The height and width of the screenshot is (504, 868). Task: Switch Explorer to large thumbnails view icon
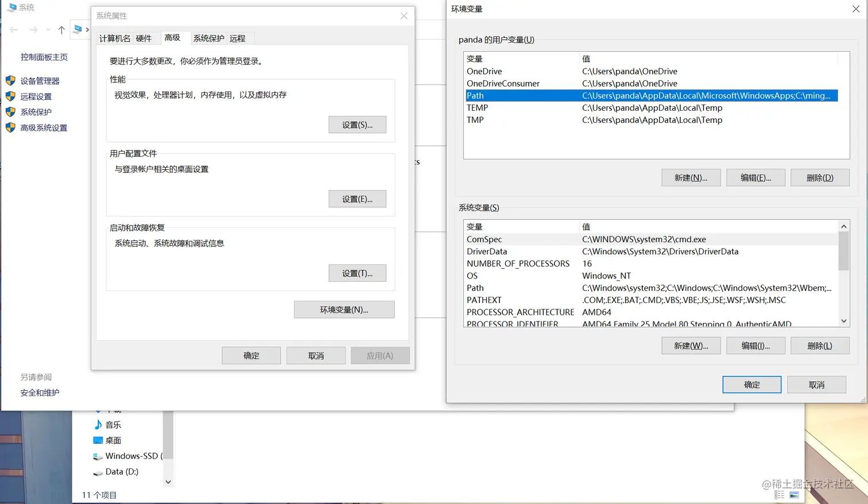795,495
